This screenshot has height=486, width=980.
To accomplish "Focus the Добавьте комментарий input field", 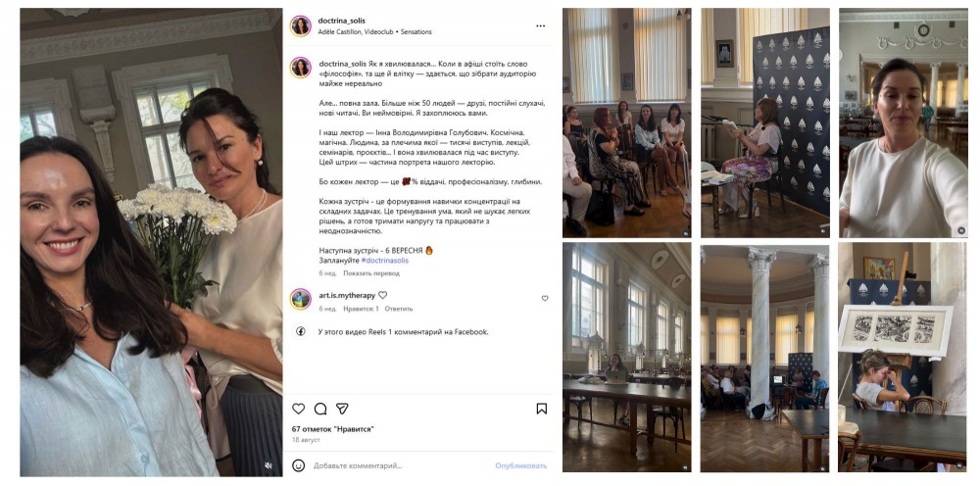I will pyautogui.click(x=400, y=465).
